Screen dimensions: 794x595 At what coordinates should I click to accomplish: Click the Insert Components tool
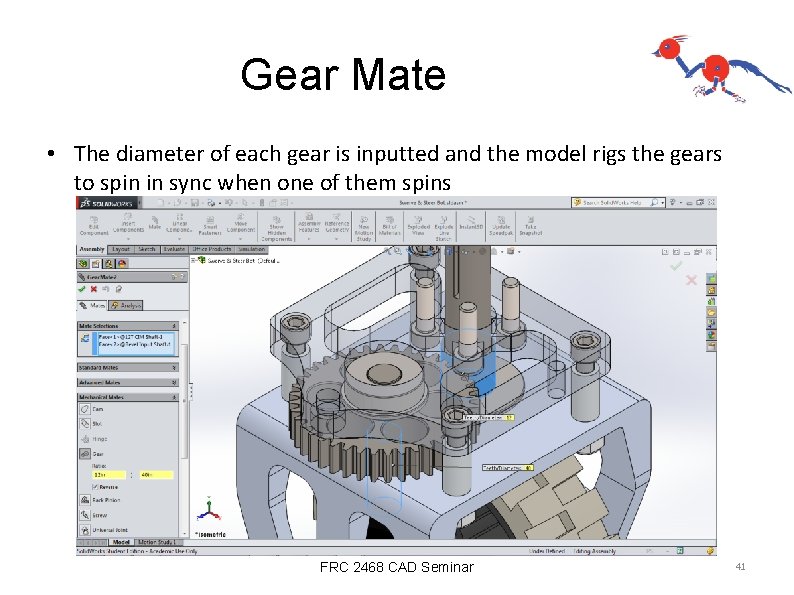pyautogui.click(x=128, y=223)
